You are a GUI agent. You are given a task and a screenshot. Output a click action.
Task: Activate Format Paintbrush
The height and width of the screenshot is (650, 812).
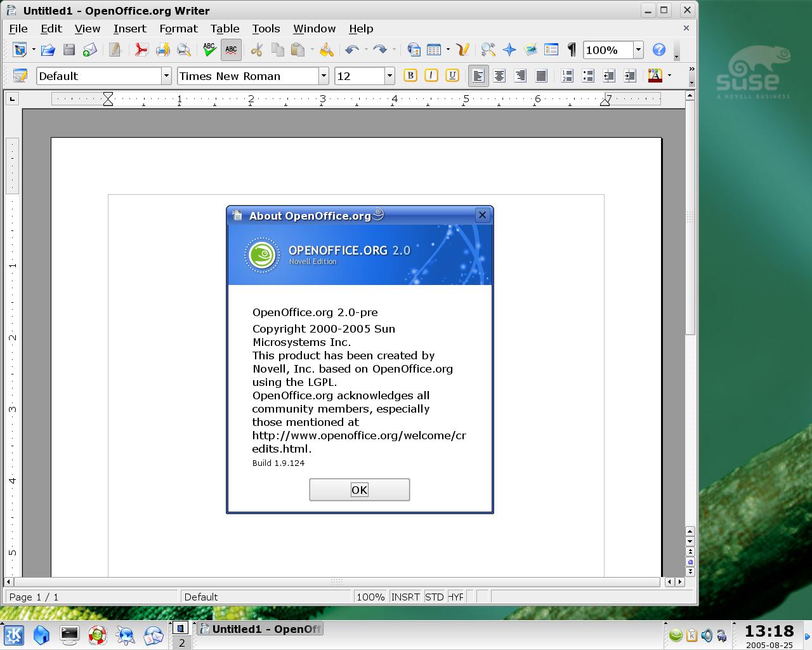pyautogui.click(x=326, y=50)
